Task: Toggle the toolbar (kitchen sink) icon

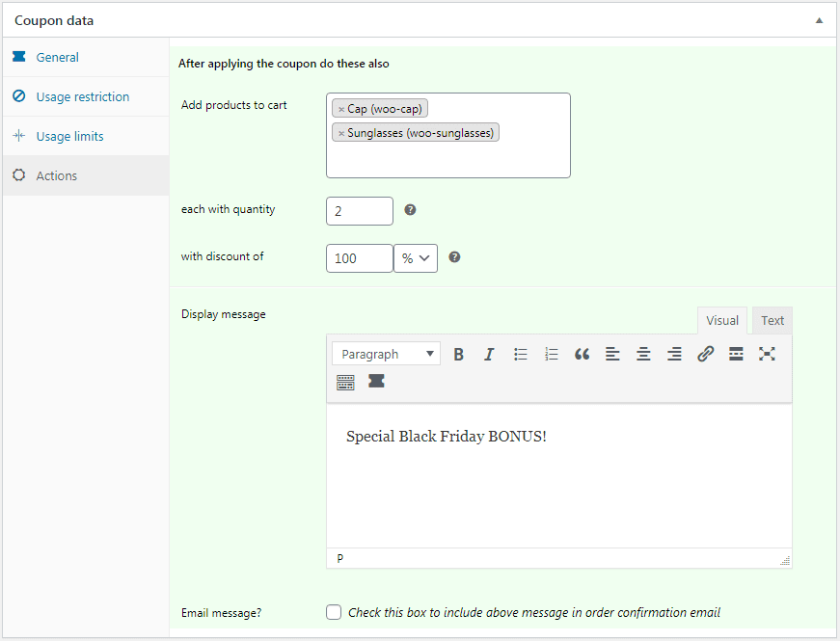Action: click(345, 382)
